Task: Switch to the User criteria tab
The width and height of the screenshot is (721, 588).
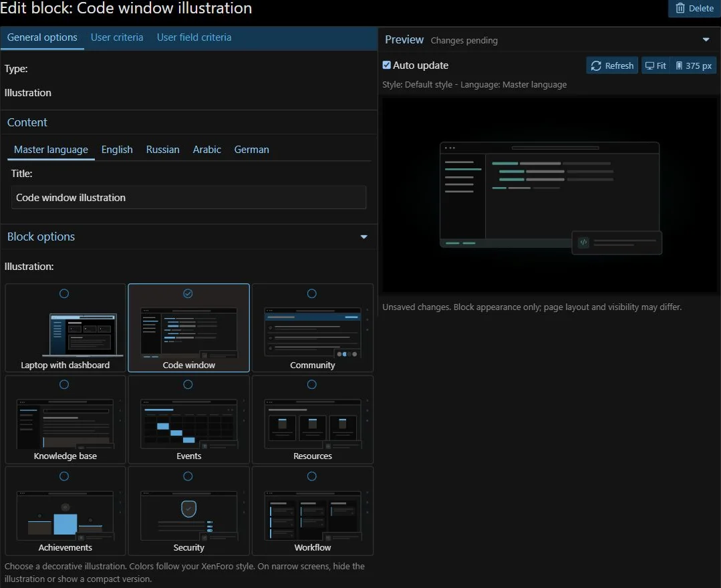Action: coord(117,37)
